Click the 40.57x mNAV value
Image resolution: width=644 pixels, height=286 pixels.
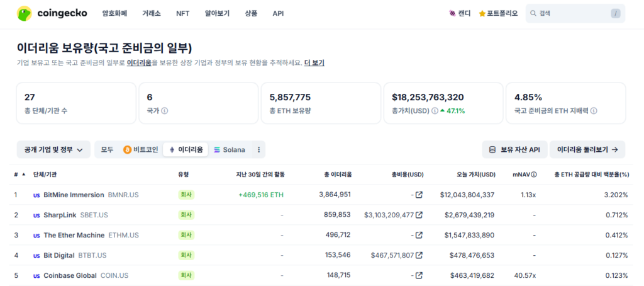[x=526, y=275]
